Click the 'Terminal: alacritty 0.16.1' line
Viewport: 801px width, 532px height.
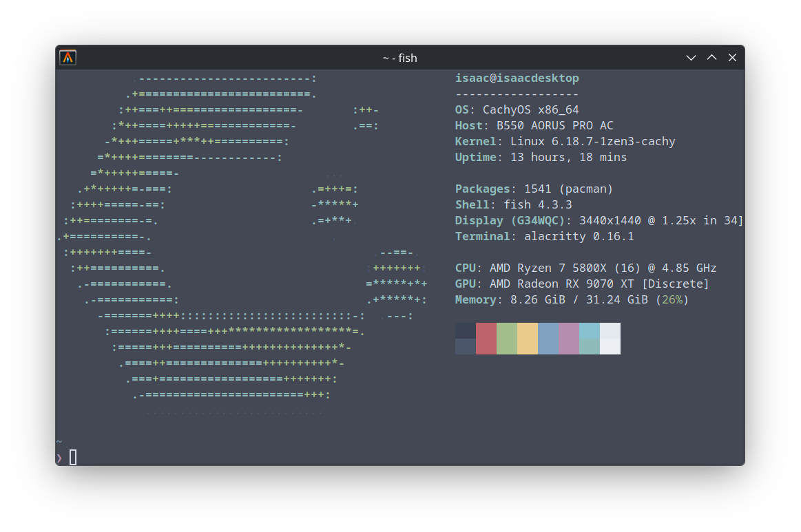pyautogui.click(x=545, y=236)
